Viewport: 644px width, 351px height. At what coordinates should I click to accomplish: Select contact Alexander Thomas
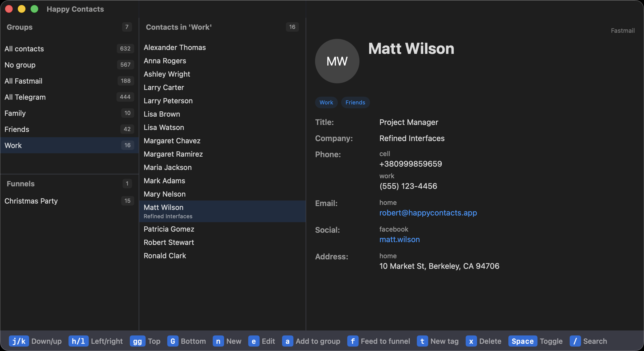tap(175, 47)
